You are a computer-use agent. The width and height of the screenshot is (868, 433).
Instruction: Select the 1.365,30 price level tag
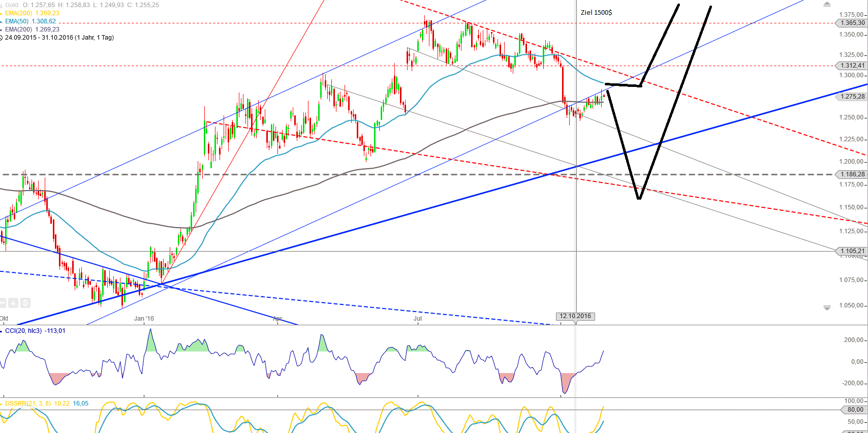point(852,23)
